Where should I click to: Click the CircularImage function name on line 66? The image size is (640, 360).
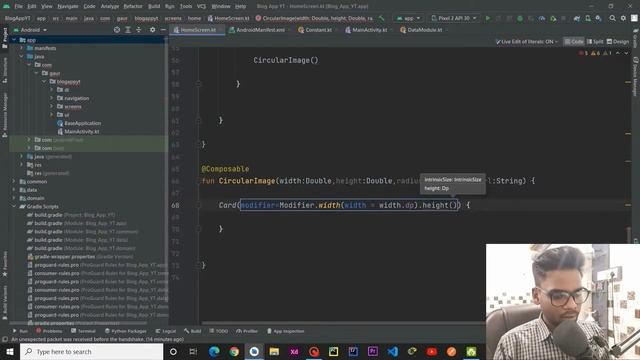pos(247,181)
